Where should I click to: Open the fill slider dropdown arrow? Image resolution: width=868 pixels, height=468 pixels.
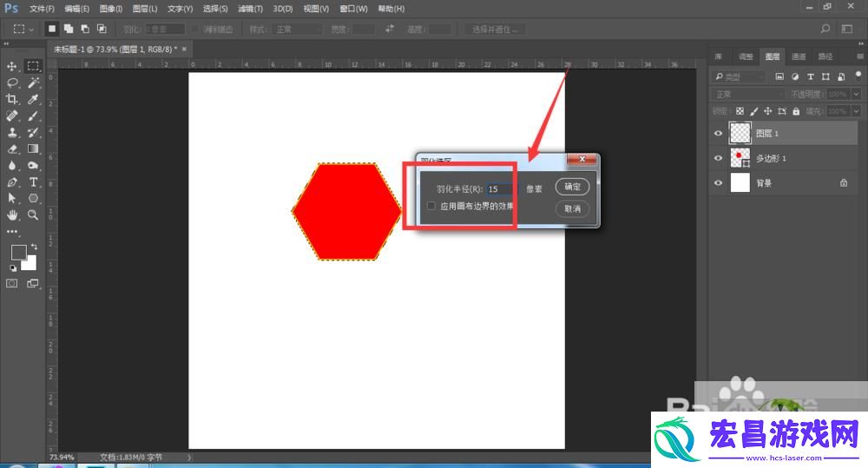pos(857,111)
